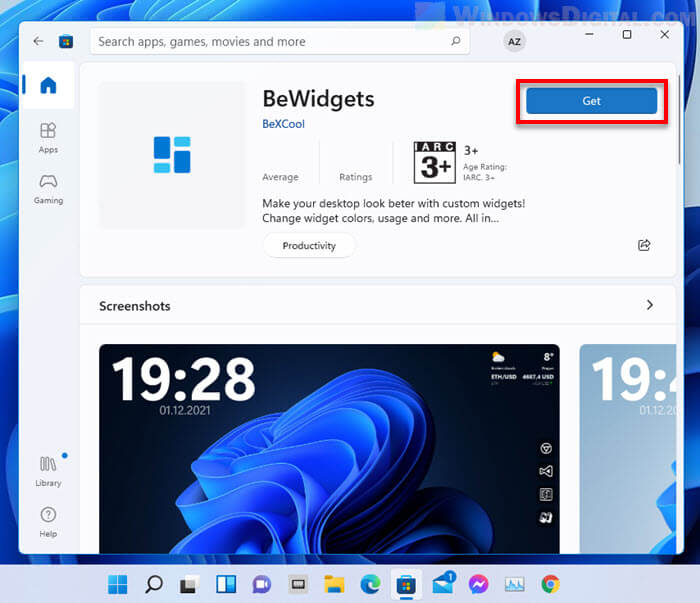The image size is (700, 603).
Task: Close the Microsoft Store window
Action: (664, 34)
